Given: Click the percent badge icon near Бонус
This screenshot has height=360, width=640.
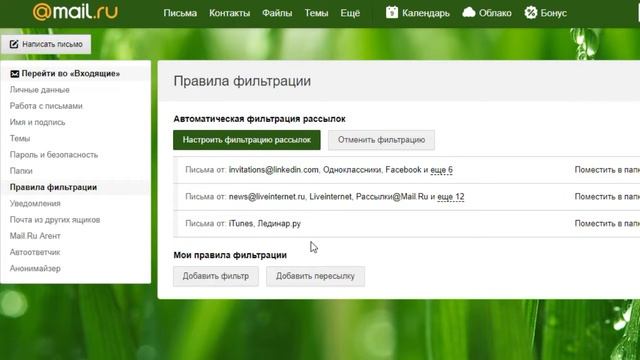Looking at the screenshot, I should [x=531, y=13].
